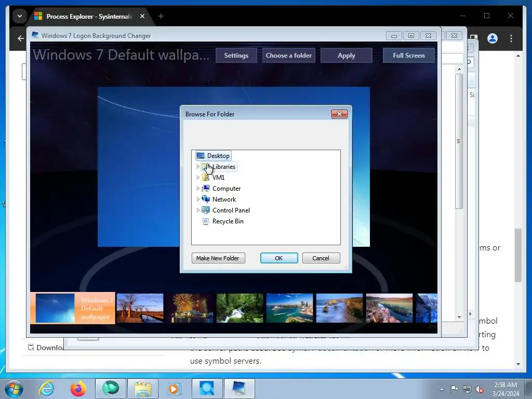Close the Browse For Folder dialog
This screenshot has height=399, width=532.
pyautogui.click(x=339, y=114)
